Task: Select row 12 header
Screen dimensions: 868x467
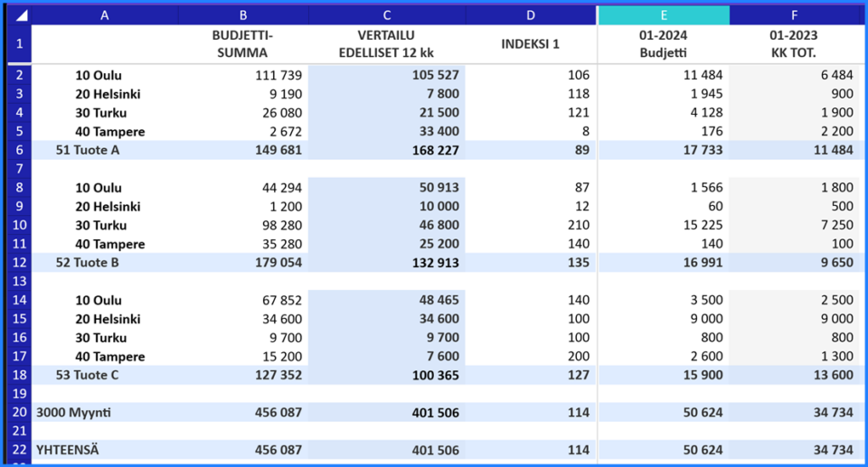Action: click(x=19, y=262)
